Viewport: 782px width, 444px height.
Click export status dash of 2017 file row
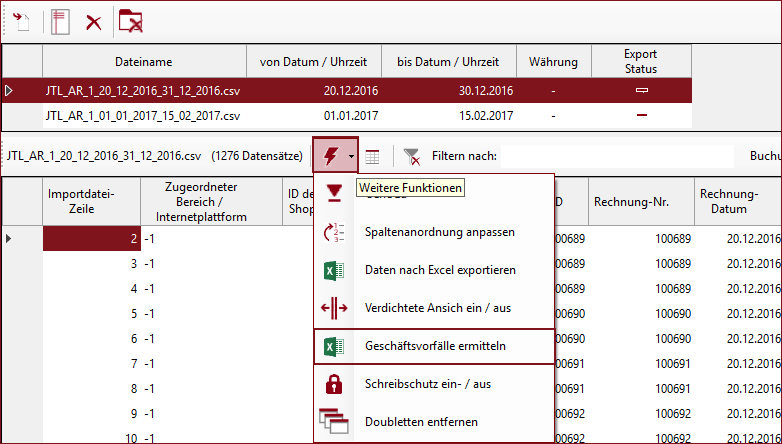pos(642,115)
